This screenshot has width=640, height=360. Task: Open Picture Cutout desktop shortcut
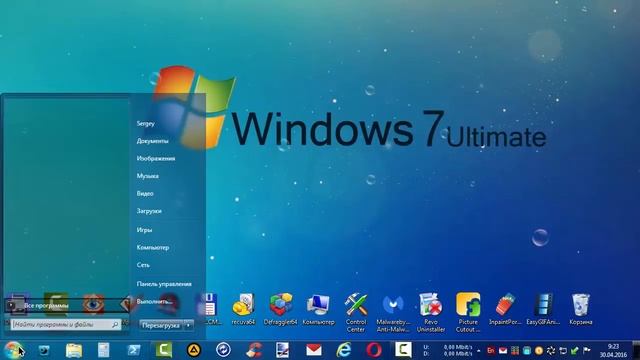coord(468,312)
